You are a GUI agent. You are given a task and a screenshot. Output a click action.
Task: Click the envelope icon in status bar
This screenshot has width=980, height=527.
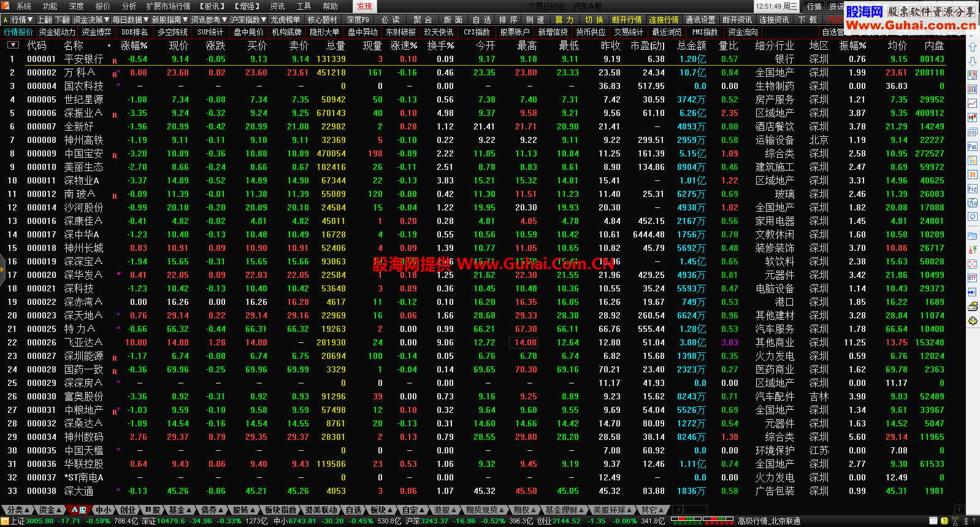933,521
